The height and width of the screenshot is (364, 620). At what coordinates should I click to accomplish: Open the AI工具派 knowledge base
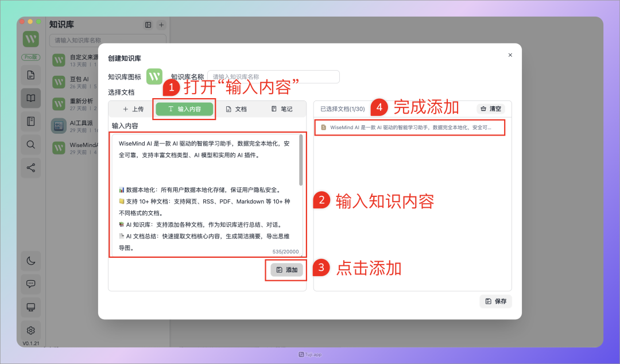click(76, 126)
